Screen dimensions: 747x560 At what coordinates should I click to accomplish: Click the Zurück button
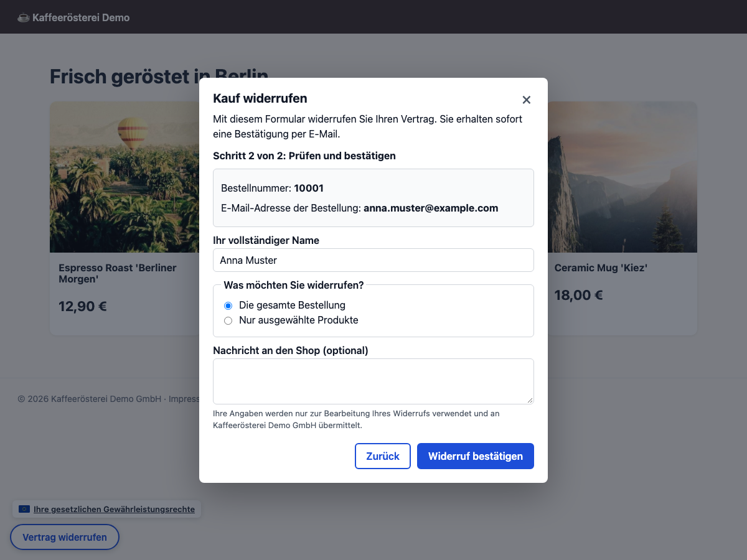click(383, 456)
